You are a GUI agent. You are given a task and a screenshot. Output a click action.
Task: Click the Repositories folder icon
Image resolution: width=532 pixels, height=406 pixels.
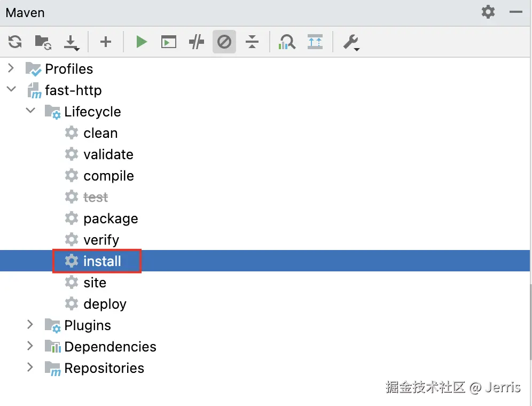[52, 368]
